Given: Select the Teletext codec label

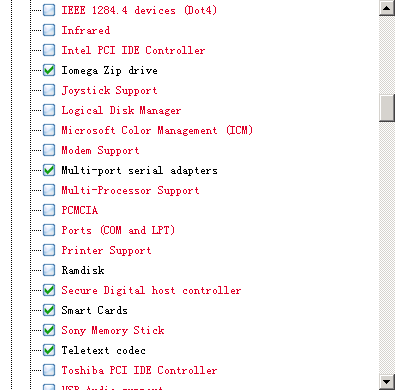Looking at the screenshot, I should coord(104,350).
